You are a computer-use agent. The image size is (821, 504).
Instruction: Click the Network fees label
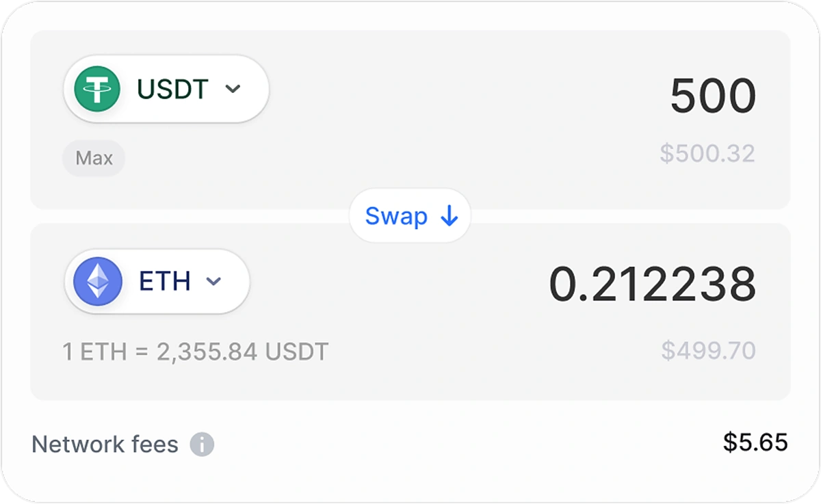click(104, 444)
